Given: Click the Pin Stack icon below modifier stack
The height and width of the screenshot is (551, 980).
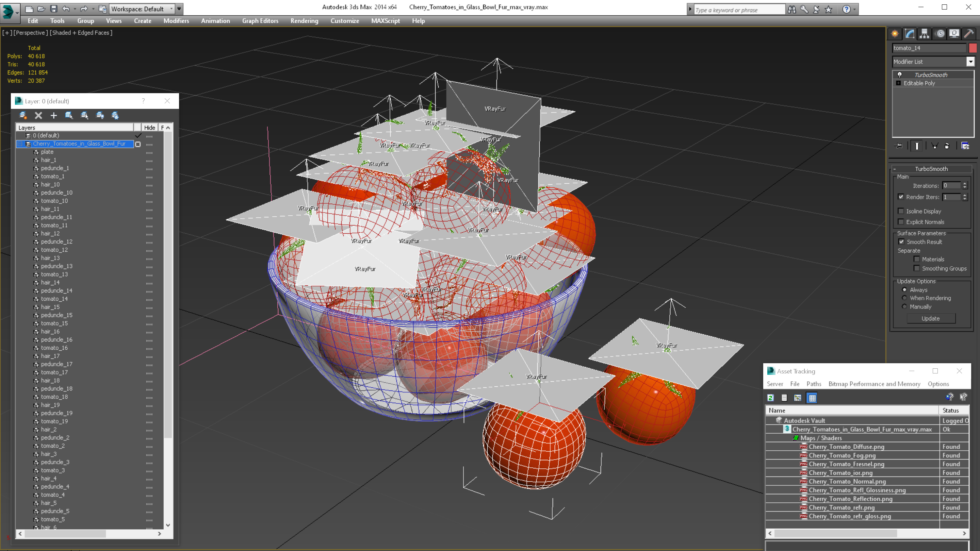Looking at the screenshot, I should pyautogui.click(x=899, y=146).
